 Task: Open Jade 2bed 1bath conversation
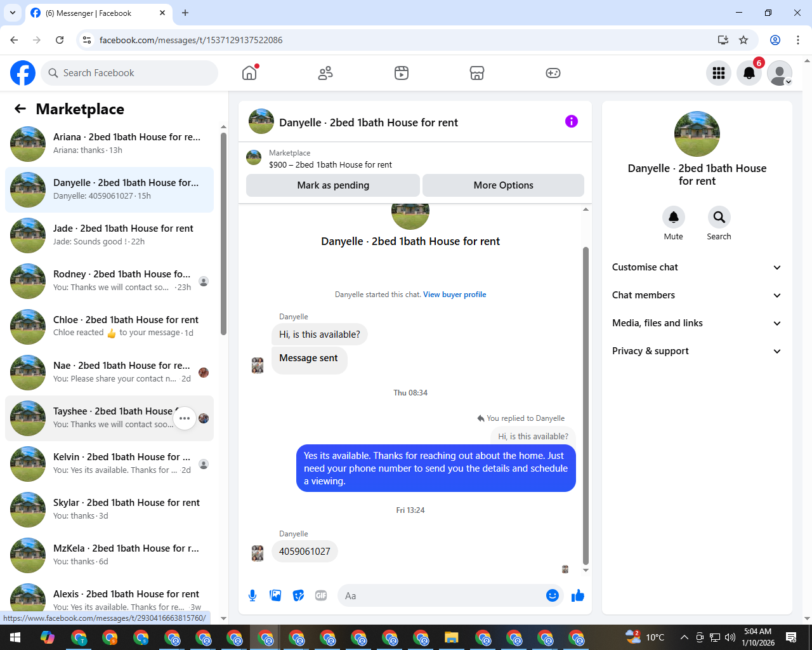coord(109,235)
